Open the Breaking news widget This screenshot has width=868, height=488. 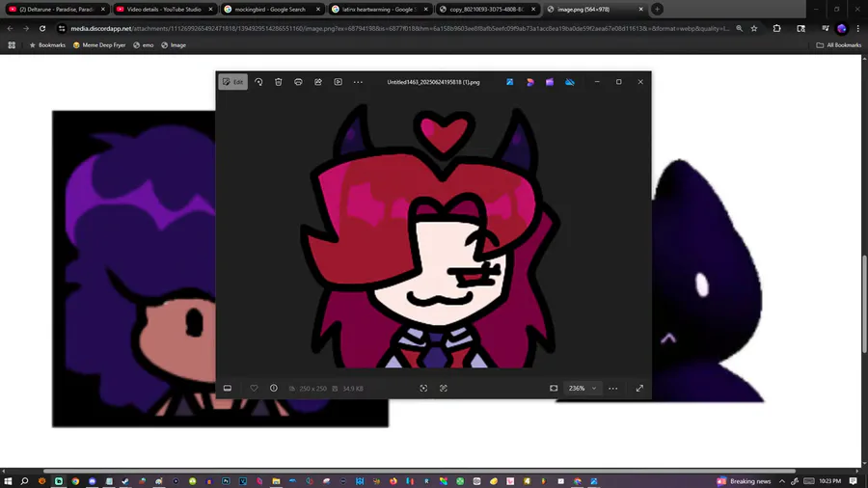[x=744, y=481]
